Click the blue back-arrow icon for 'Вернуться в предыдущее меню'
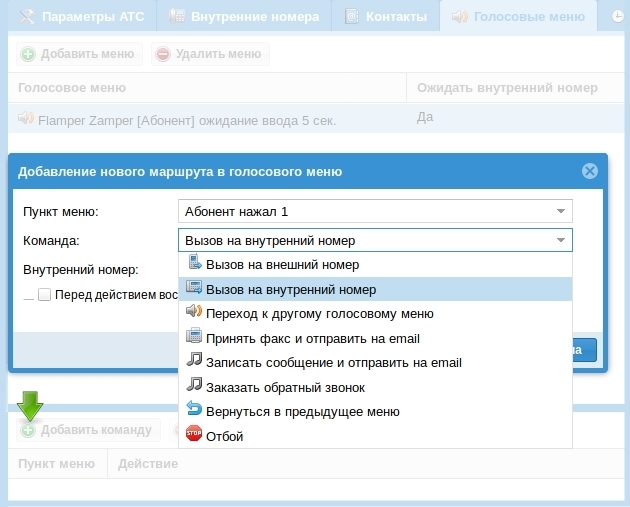 click(194, 411)
